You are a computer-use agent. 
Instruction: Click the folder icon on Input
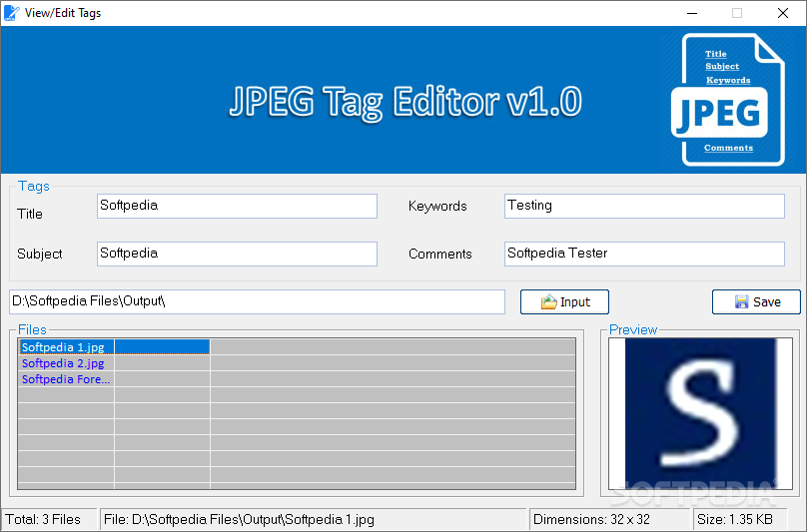[548, 302]
